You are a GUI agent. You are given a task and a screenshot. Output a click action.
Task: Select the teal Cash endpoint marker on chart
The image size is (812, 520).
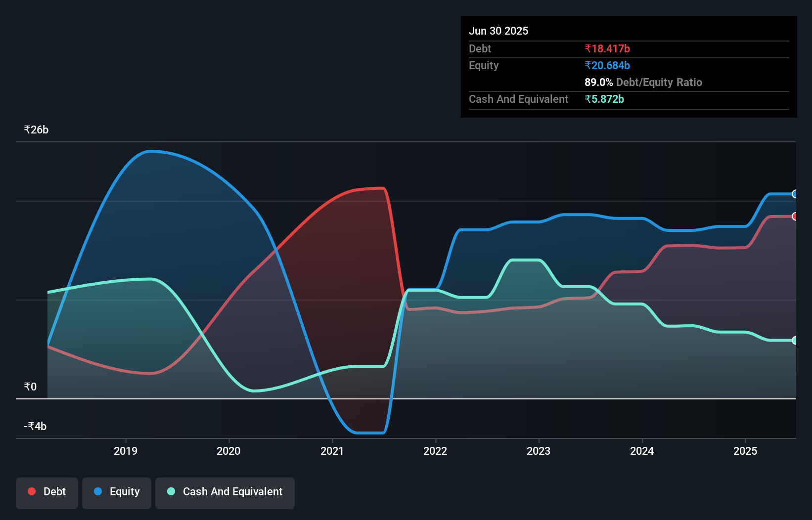click(795, 340)
